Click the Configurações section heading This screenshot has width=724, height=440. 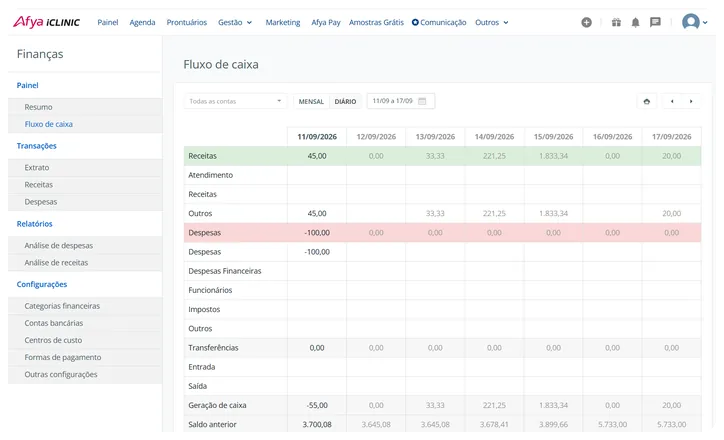(x=42, y=284)
